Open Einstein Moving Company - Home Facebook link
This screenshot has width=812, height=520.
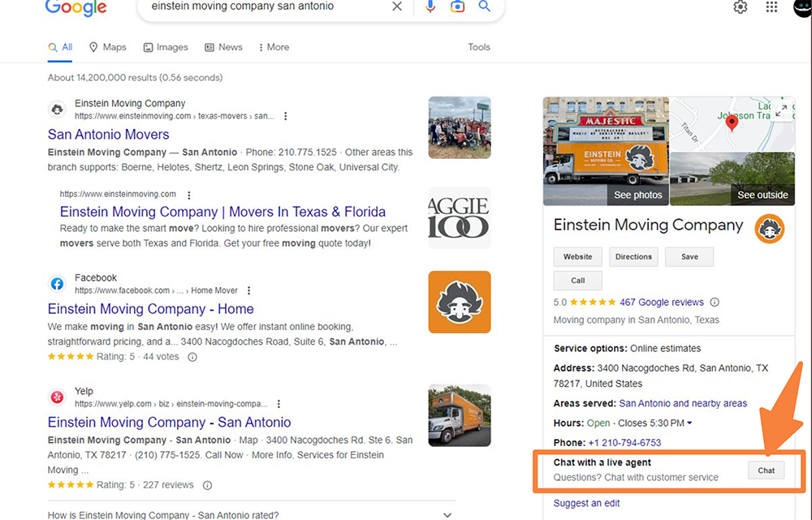151,309
